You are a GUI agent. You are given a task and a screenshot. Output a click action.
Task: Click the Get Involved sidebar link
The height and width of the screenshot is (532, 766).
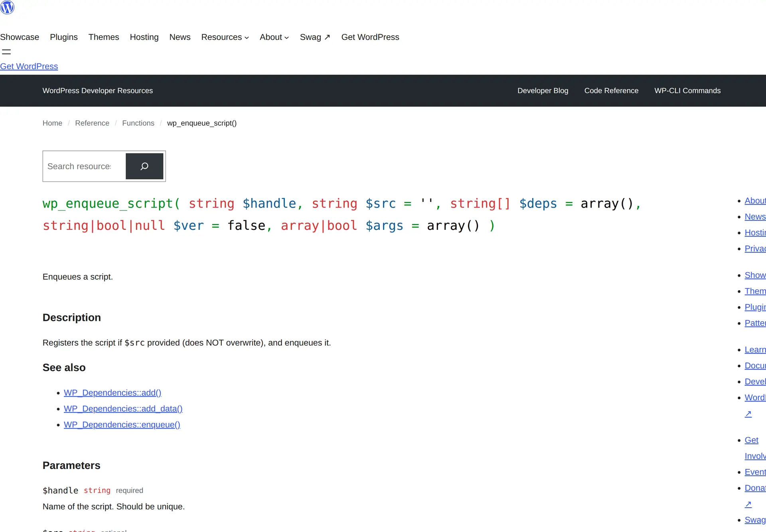[755, 448]
